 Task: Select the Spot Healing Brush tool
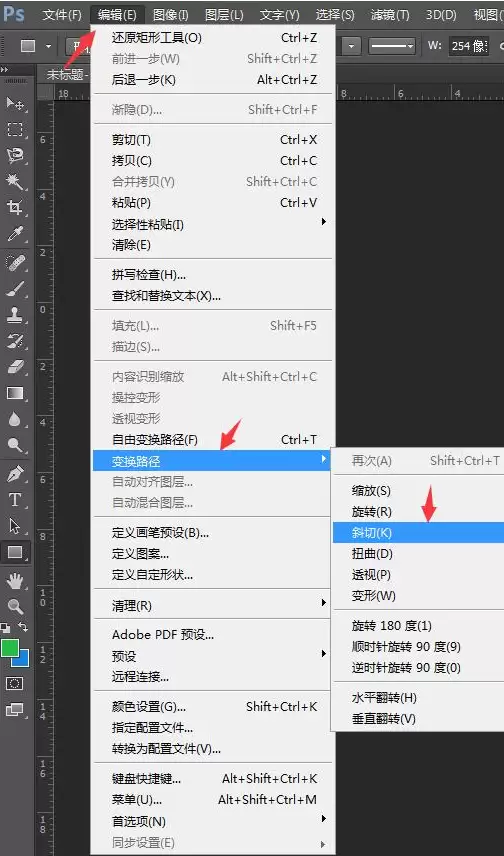(15, 263)
